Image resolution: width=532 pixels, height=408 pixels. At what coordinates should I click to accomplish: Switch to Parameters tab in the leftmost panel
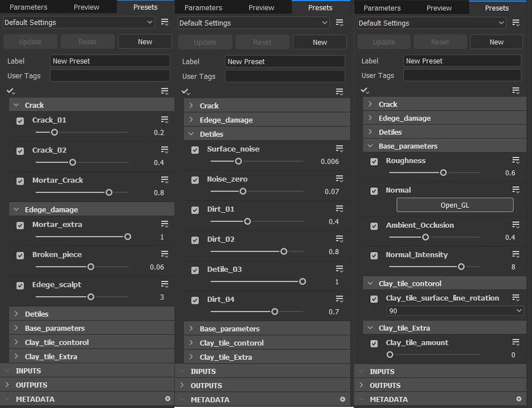tap(28, 7)
